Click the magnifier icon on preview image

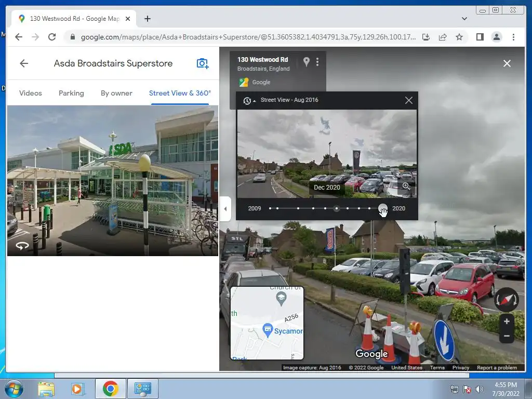click(x=406, y=186)
